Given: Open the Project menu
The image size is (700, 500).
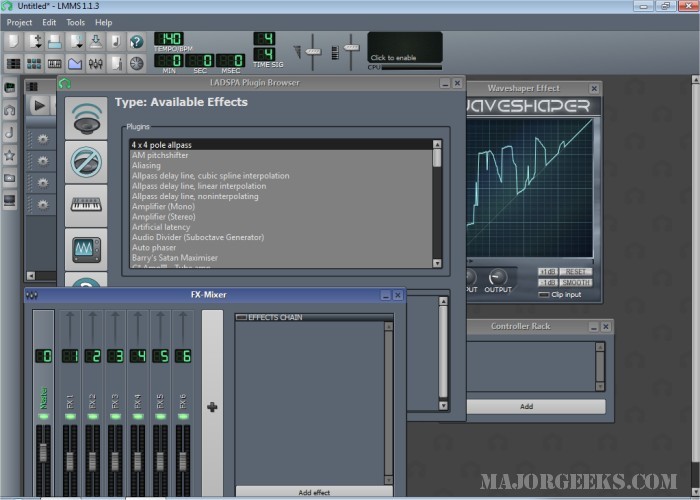Looking at the screenshot, I should coord(19,22).
